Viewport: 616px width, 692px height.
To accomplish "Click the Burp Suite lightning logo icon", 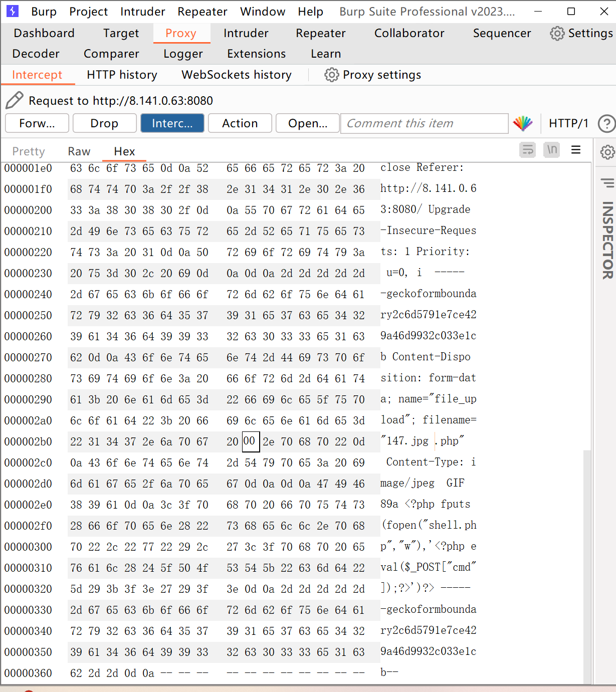I will [x=13, y=11].
